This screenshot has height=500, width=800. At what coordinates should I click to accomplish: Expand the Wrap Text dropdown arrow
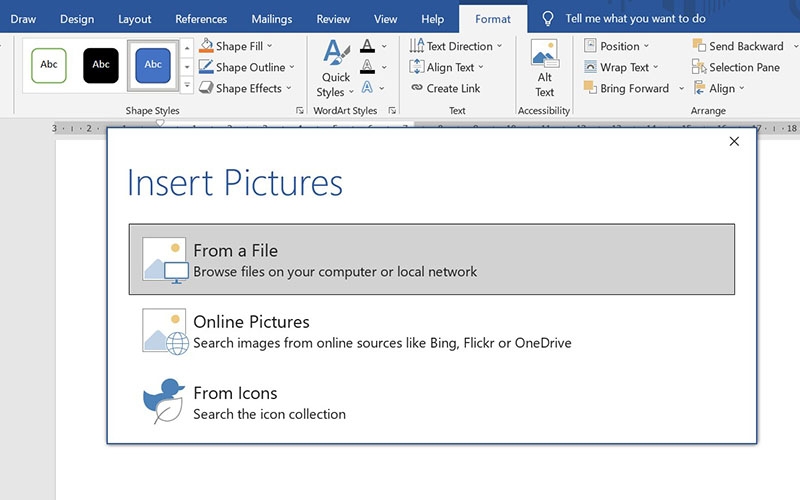[656, 67]
